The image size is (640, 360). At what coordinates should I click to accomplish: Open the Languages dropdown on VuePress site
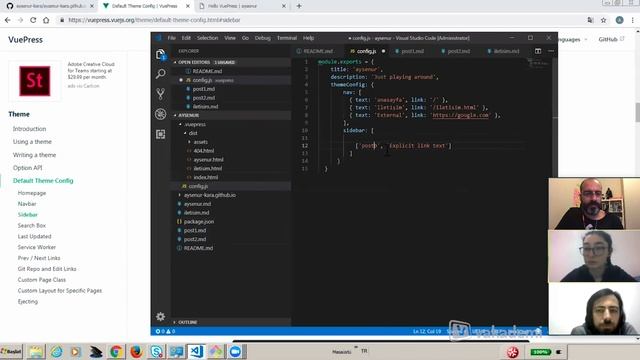pyautogui.click(x=572, y=40)
